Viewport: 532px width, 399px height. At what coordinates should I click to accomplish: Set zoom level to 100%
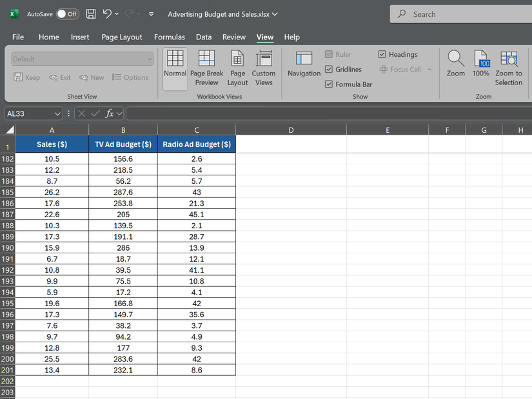click(x=480, y=68)
